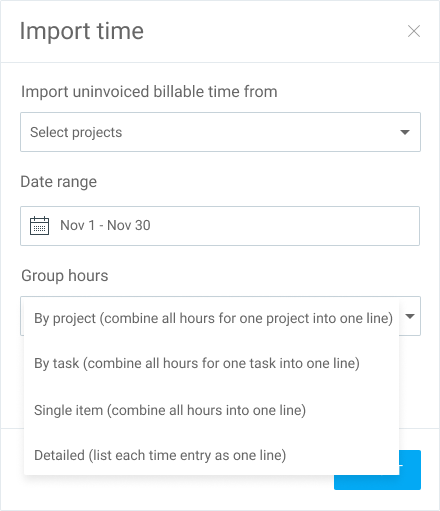Click blank space in date range field
Viewport: 440px width, 511px height.
283,226
